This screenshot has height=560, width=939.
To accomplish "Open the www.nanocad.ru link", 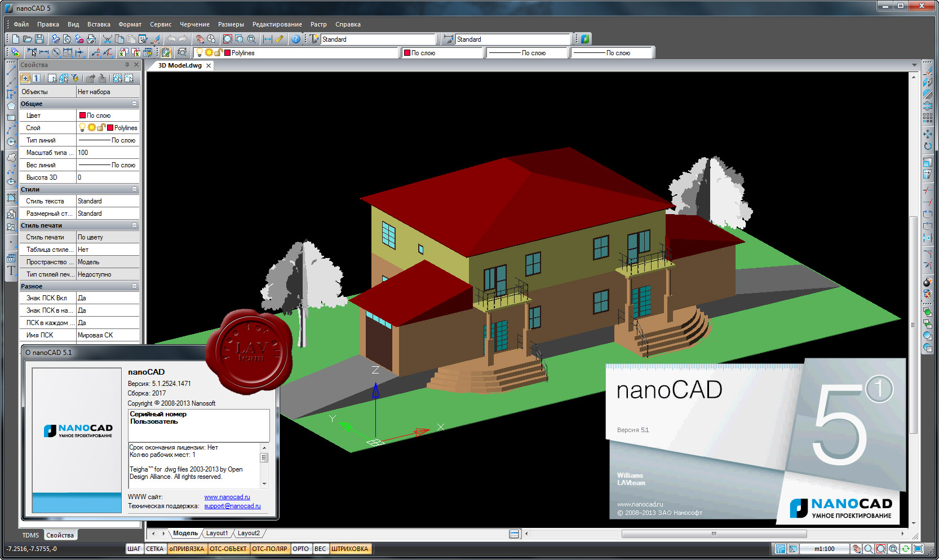I will click(x=227, y=497).
